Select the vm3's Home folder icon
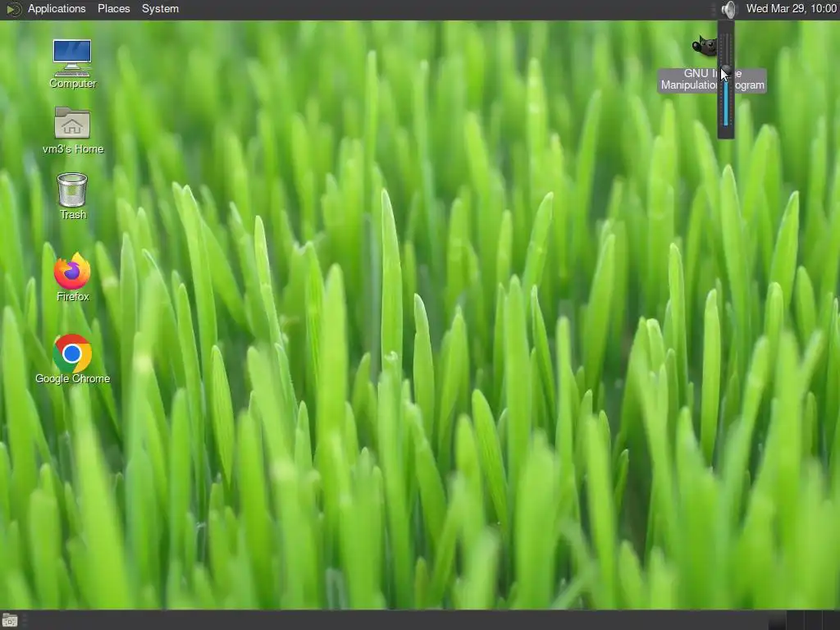 [x=72, y=123]
